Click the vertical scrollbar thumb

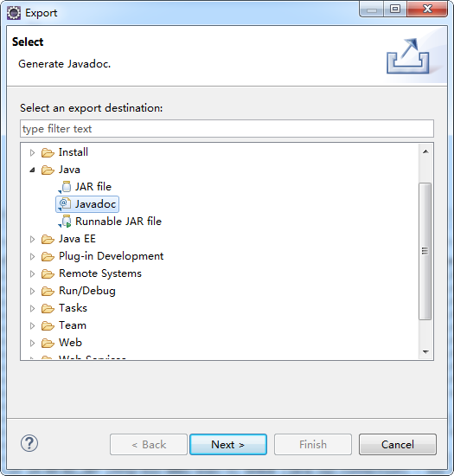coord(425,251)
